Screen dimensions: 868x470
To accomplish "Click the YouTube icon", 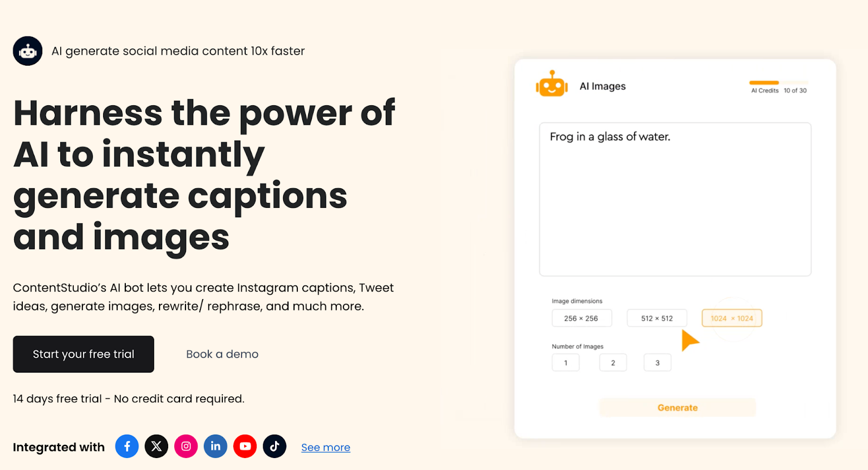I will (245, 446).
